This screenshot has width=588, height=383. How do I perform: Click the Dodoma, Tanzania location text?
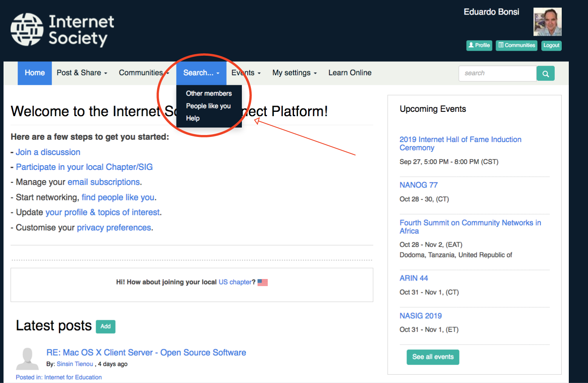click(456, 255)
